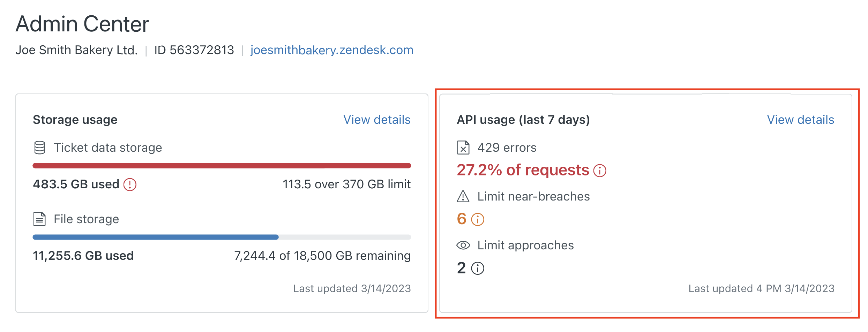This screenshot has width=868, height=332.
Task: Click the Admin Center page title
Action: coord(83,23)
